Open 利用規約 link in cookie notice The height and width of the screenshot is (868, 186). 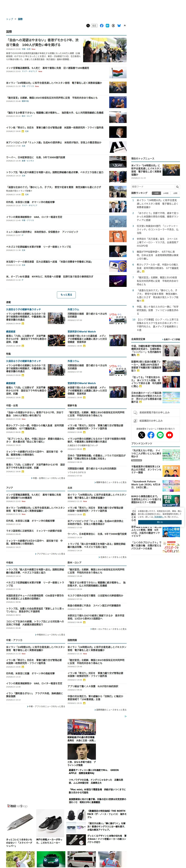coord(159,517)
